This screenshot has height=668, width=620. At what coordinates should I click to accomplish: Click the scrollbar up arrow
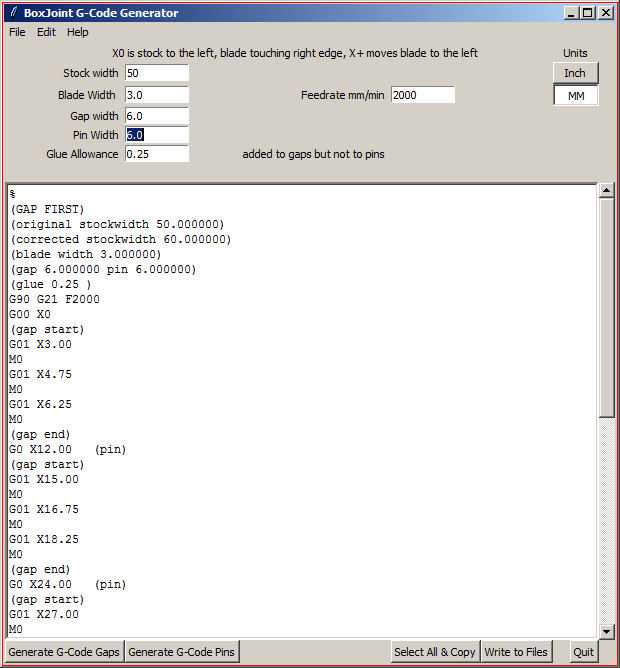click(x=606, y=190)
